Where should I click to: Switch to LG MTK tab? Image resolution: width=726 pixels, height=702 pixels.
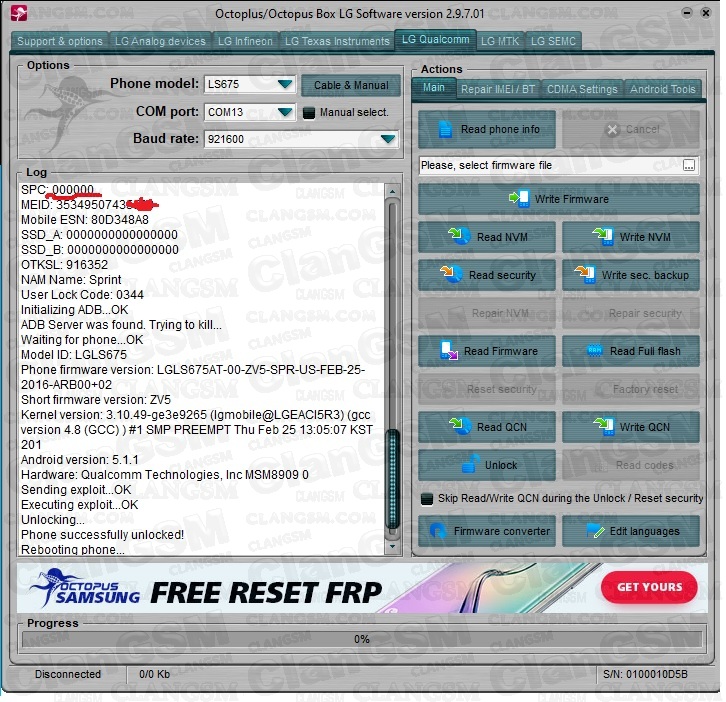point(500,41)
